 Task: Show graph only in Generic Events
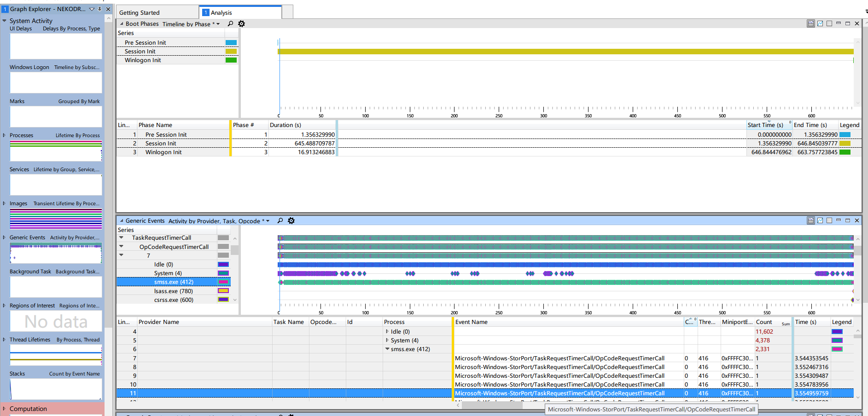click(820, 220)
